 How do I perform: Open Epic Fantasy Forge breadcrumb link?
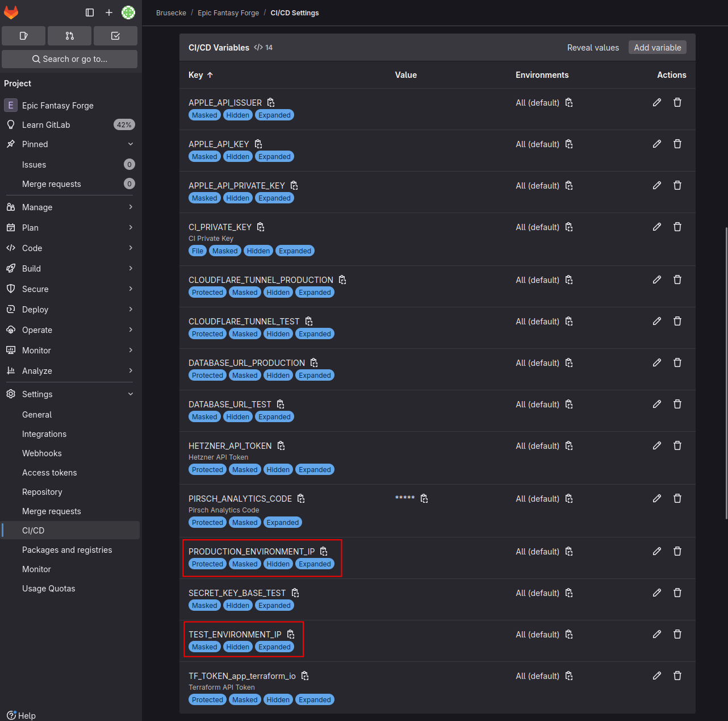click(x=228, y=13)
